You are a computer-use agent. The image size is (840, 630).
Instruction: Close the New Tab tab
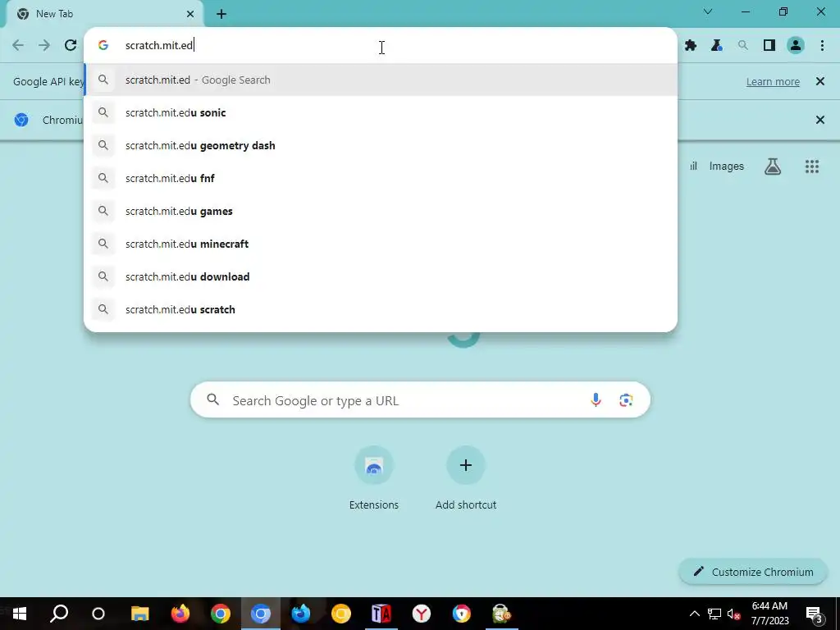(x=190, y=14)
